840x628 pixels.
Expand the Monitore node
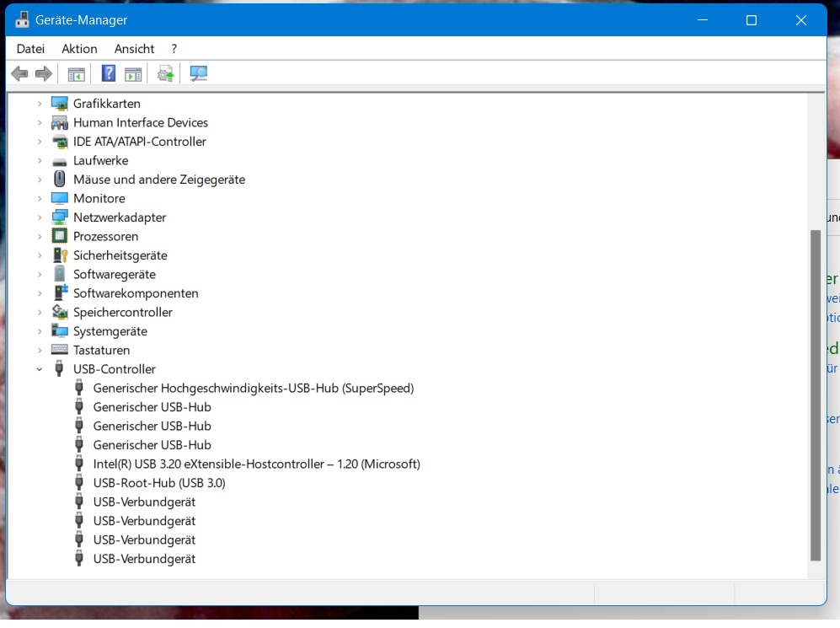pos(40,199)
